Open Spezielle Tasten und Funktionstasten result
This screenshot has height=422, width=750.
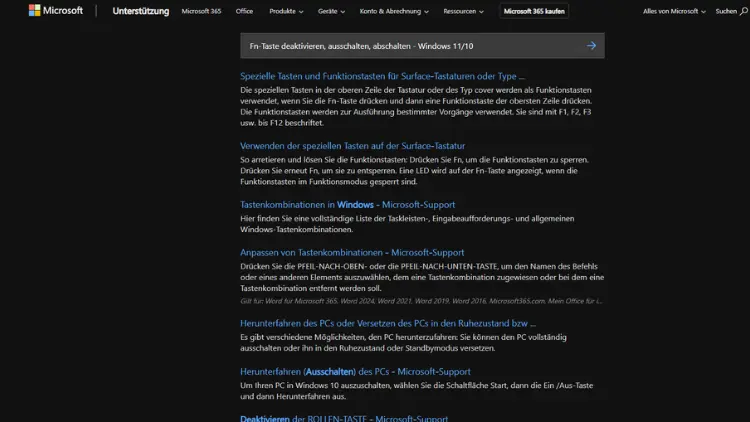382,76
